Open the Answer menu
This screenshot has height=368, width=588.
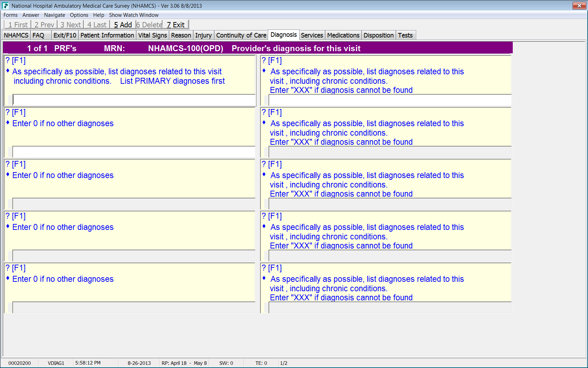31,15
